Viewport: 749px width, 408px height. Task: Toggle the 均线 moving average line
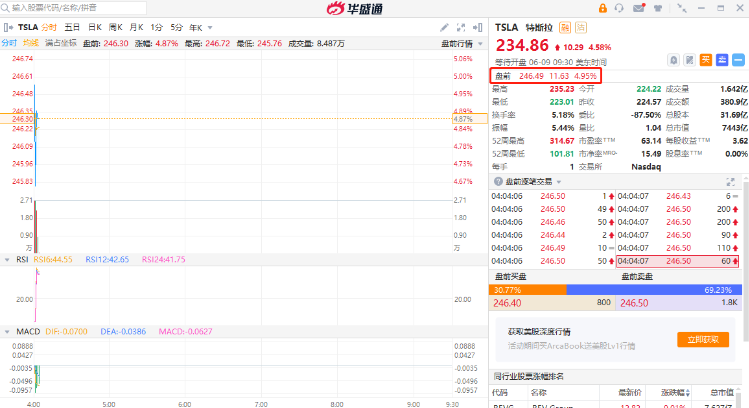tap(31, 43)
